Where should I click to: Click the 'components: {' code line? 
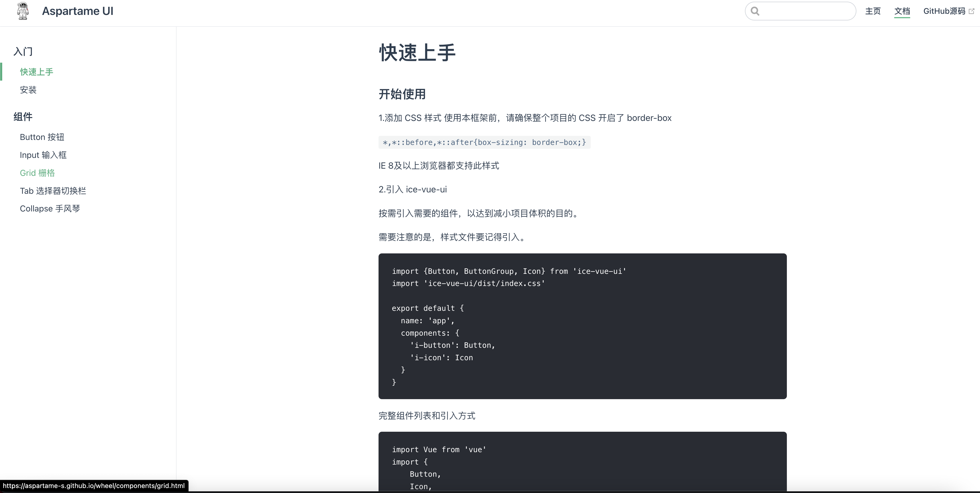point(430,333)
